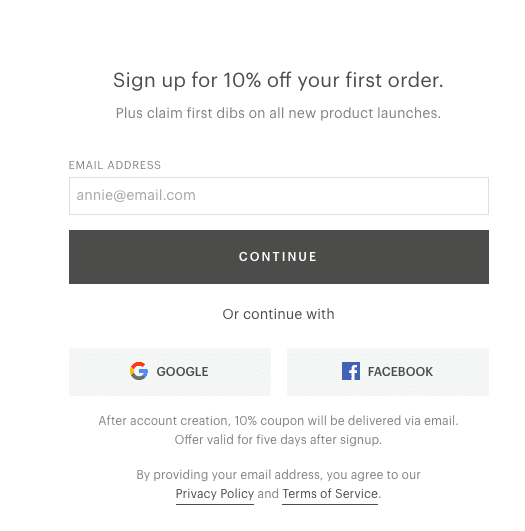Click the "Plus claim first dibs" subheading
Screen dimensions: 525x531
pos(278,113)
